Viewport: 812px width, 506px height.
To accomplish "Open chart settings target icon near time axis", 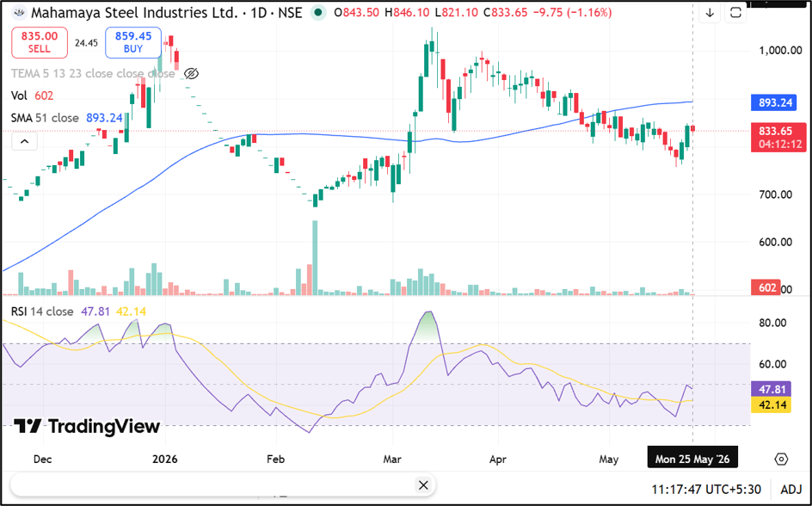I will pos(781,459).
